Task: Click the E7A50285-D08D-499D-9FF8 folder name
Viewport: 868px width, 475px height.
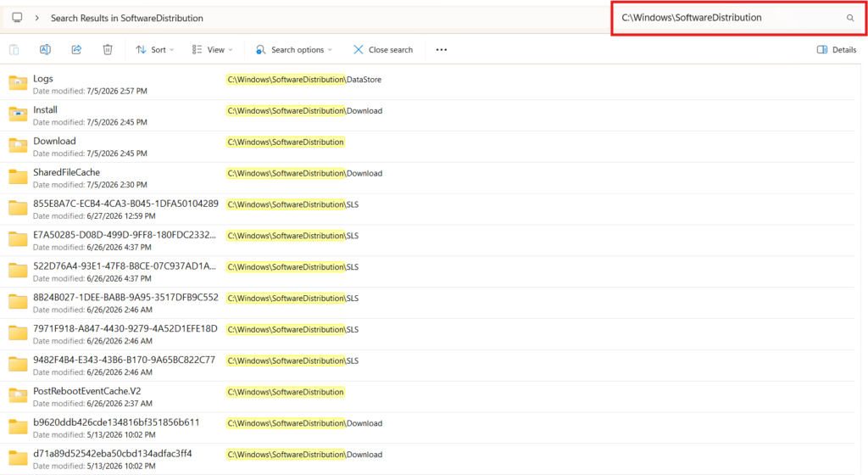Action: [125, 235]
